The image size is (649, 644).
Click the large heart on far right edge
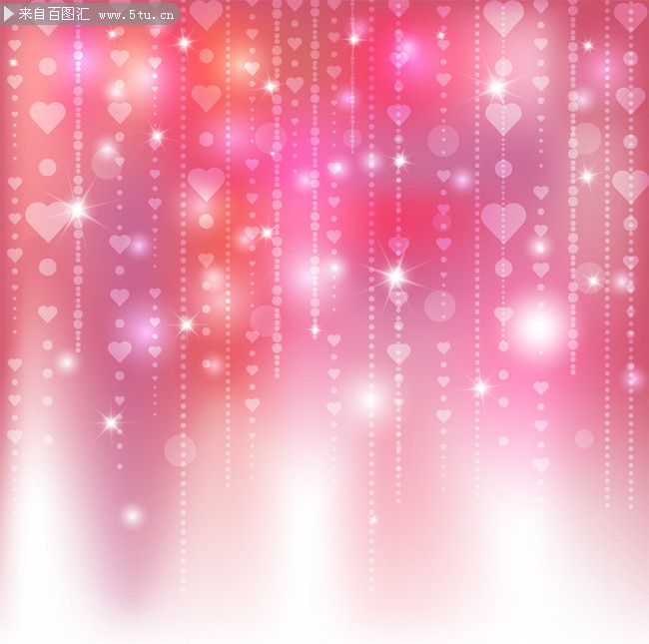point(629,185)
